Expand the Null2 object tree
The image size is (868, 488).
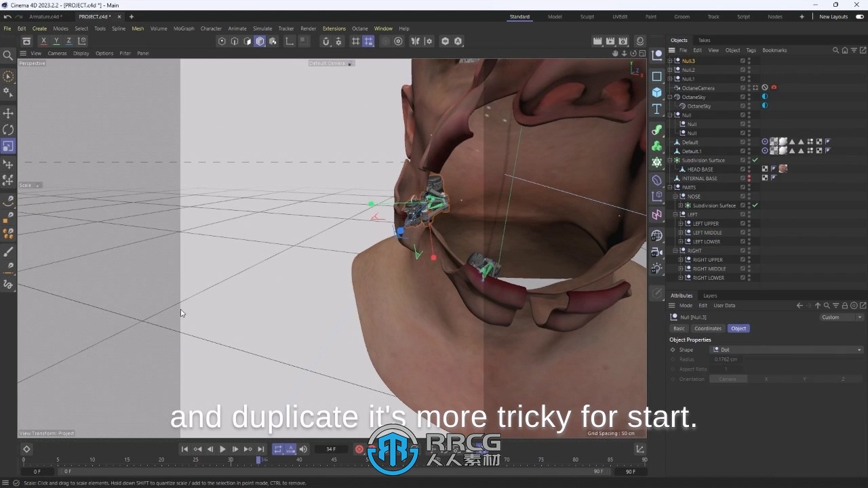coord(670,70)
